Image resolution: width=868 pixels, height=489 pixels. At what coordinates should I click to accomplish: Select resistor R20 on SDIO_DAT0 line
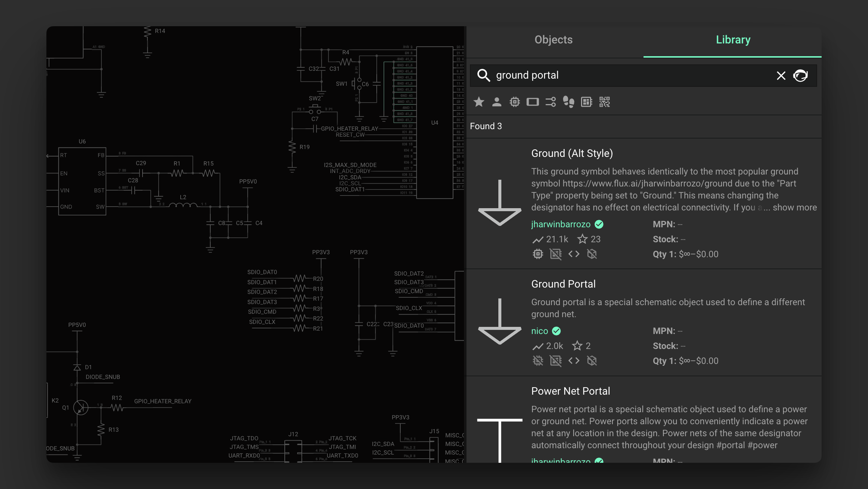click(300, 279)
